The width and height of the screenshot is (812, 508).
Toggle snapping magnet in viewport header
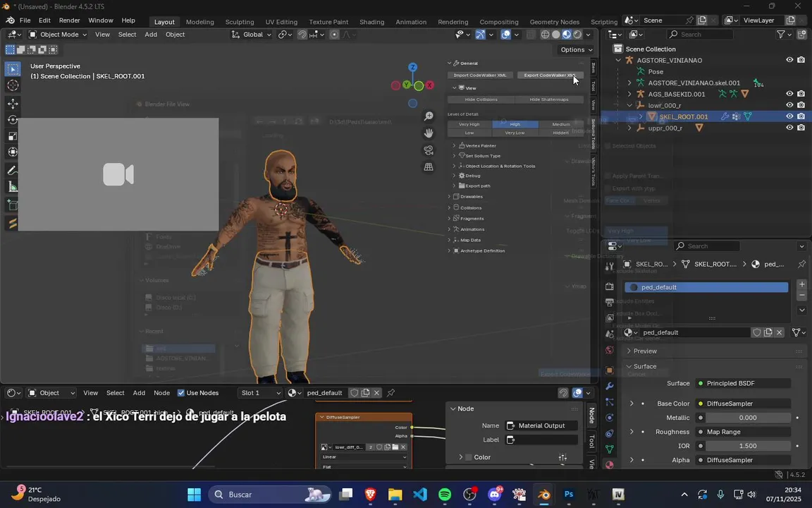click(x=302, y=34)
